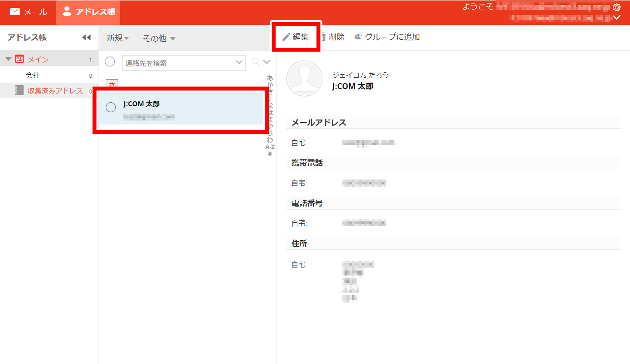Click the settings gear icon
Viewport: 630px width, 364px height.
click(617, 7)
